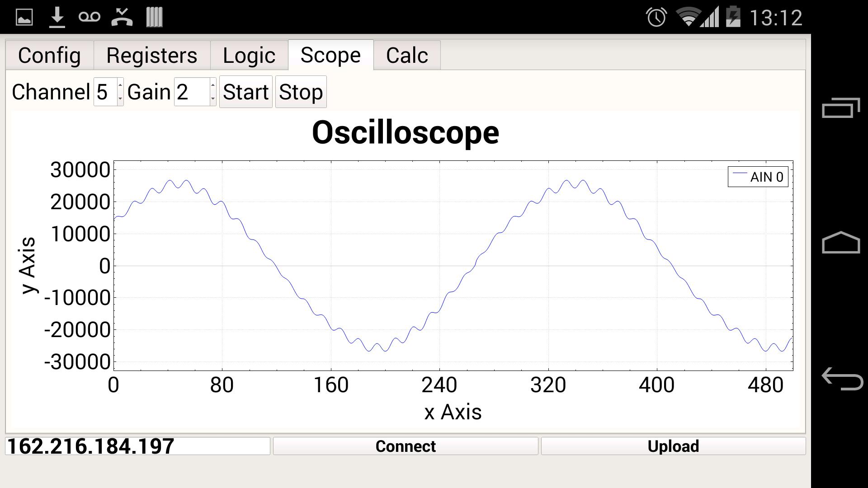This screenshot has height=488, width=868.
Task: Open the Registers tab
Action: (151, 55)
